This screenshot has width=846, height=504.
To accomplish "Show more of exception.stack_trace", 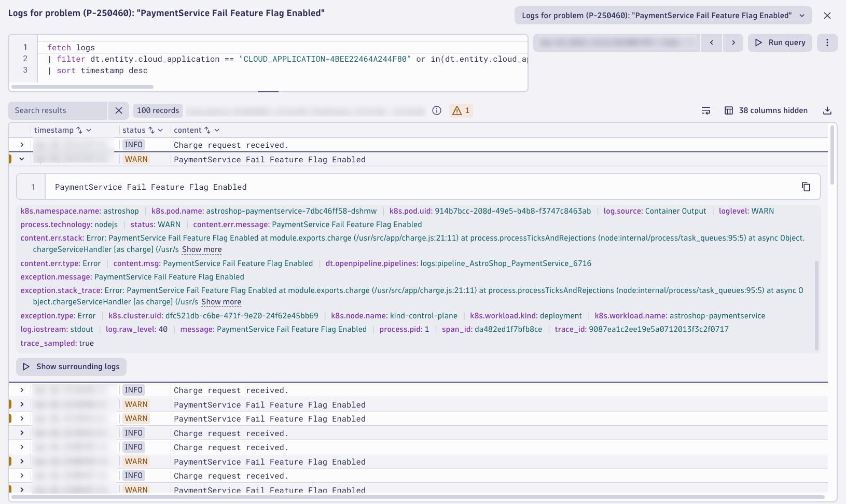I will 221,302.
